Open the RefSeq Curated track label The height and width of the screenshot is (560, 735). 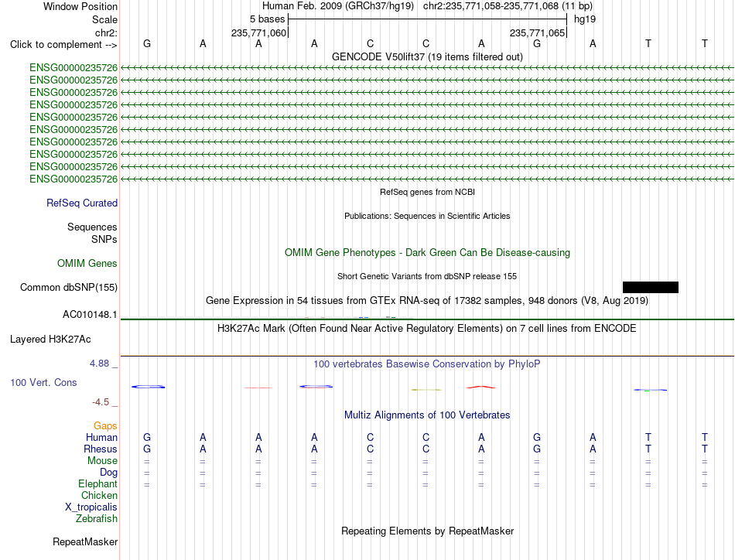[x=82, y=203]
